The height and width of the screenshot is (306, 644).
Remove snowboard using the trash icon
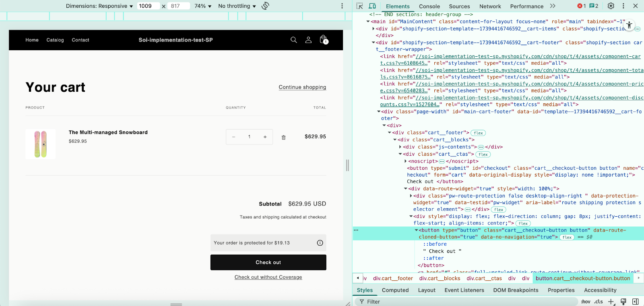pyautogui.click(x=283, y=137)
